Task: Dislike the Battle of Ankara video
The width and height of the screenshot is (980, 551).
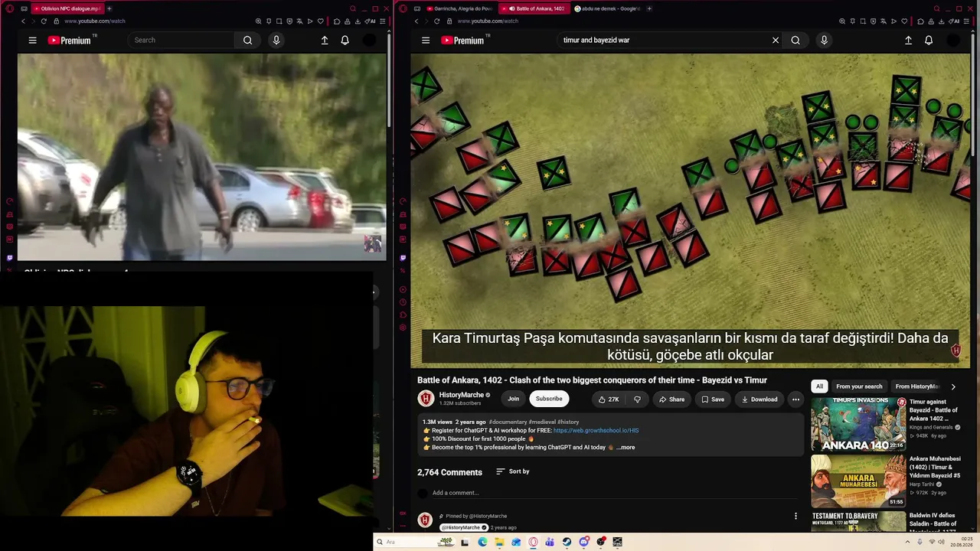Action: (637, 399)
